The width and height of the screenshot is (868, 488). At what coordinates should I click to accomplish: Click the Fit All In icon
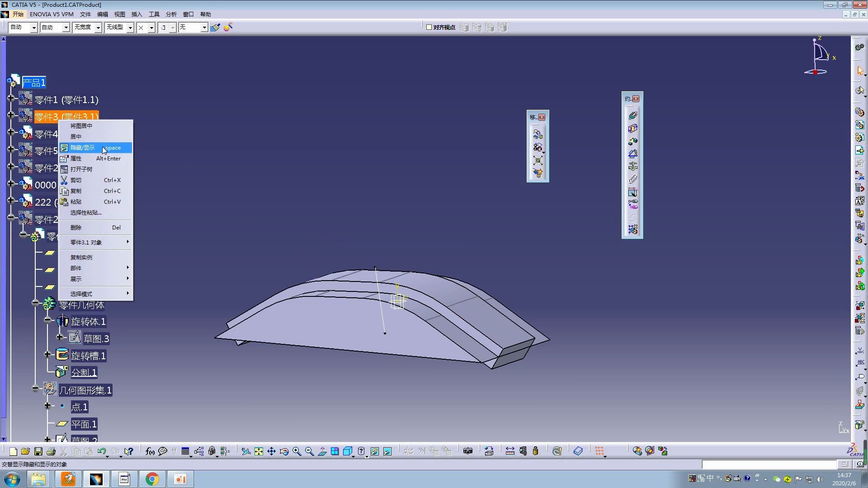[259, 451]
